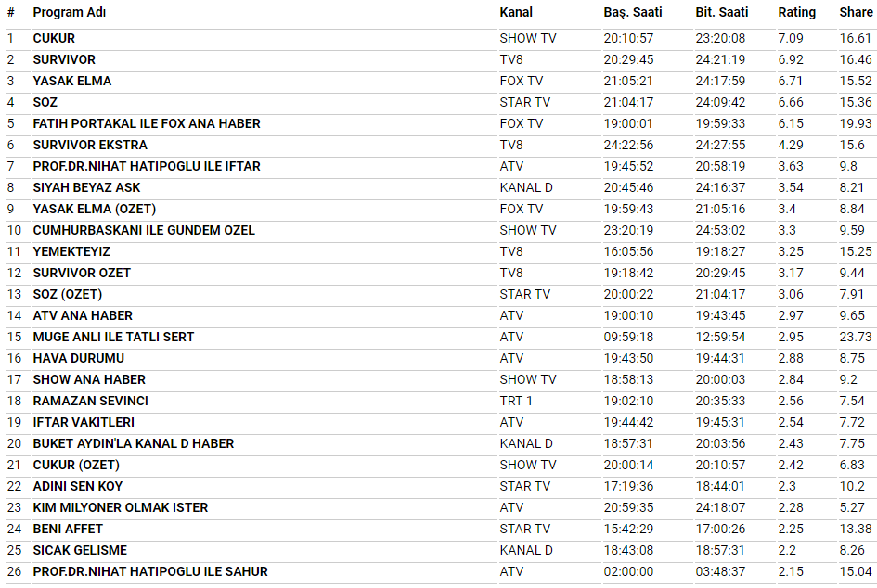Select the CUKUR program name in row 1
This screenshot has width=877, height=588.
(x=54, y=38)
